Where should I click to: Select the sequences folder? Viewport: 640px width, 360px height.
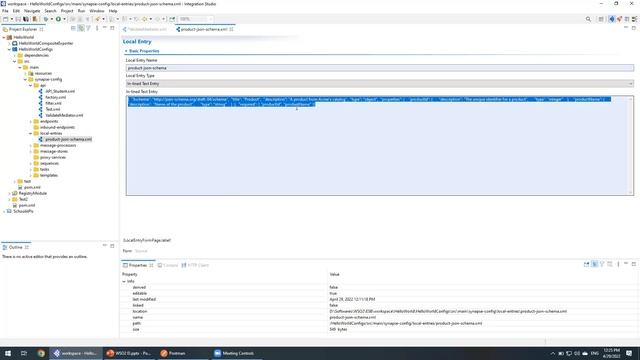49,163
